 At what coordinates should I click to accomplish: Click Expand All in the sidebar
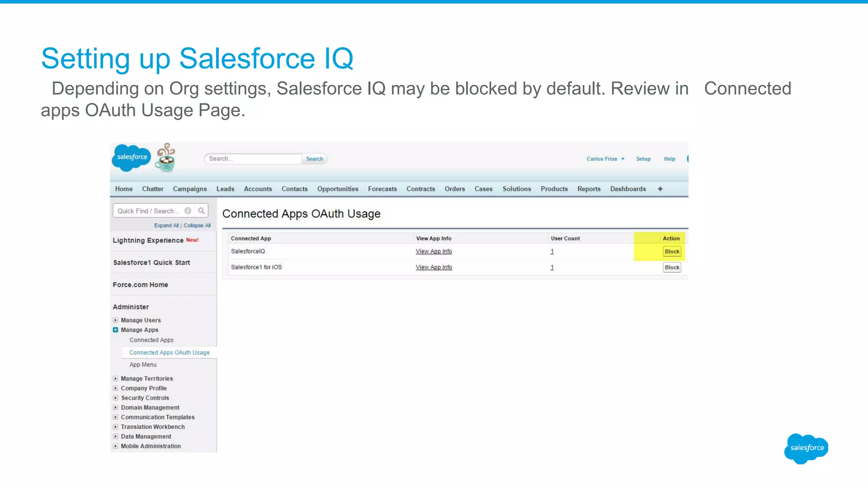[x=166, y=225]
